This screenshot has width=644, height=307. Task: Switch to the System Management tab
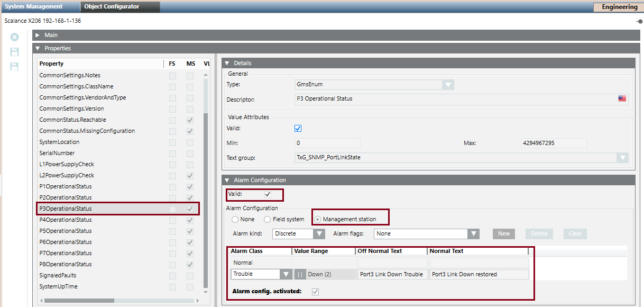coord(34,7)
